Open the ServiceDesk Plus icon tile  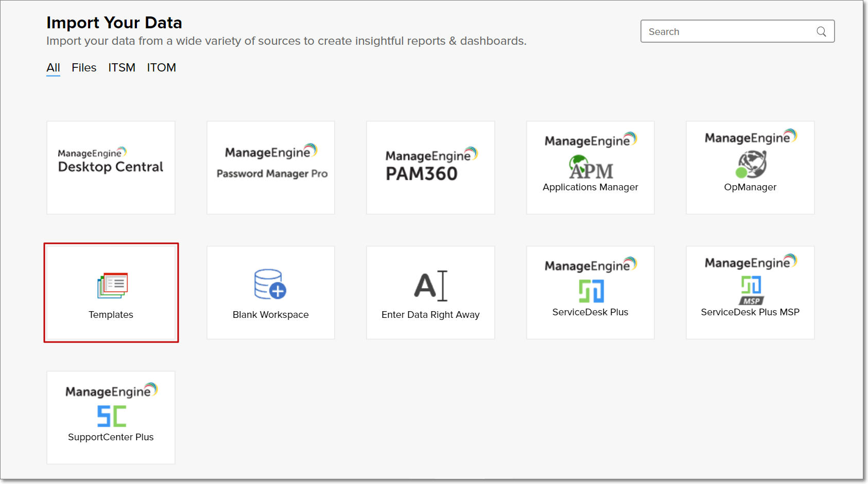coord(591,291)
